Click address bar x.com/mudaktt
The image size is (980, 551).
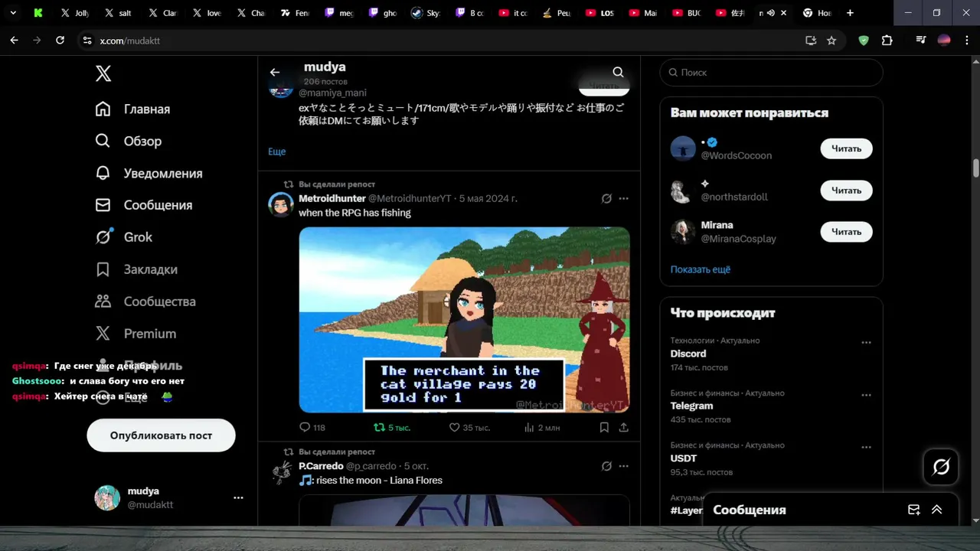[x=130, y=41]
